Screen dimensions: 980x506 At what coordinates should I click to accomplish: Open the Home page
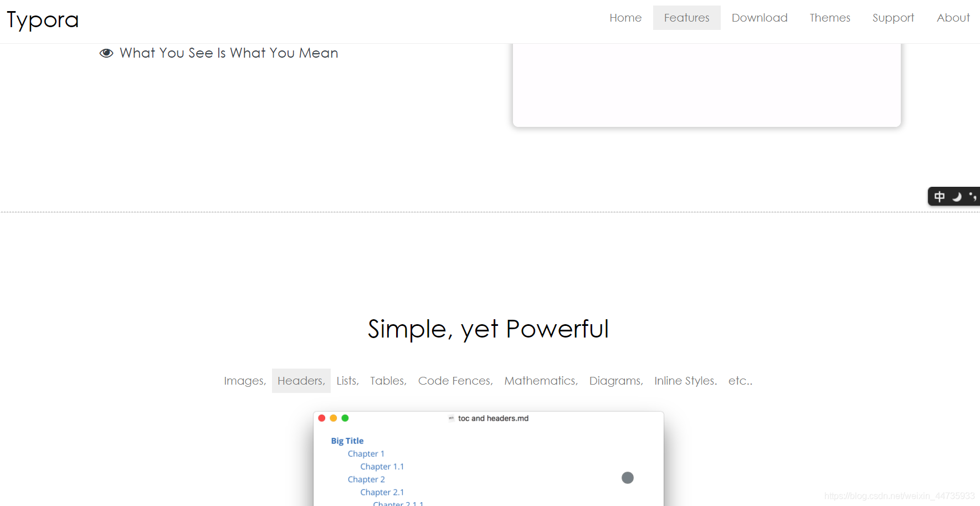click(x=625, y=18)
